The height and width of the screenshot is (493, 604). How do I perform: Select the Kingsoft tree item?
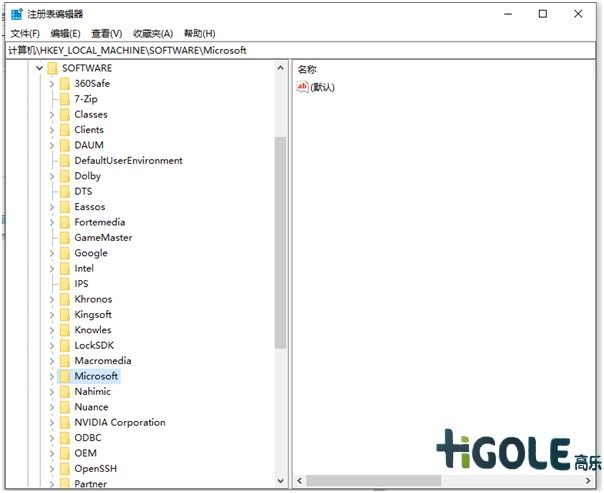(93, 314)
